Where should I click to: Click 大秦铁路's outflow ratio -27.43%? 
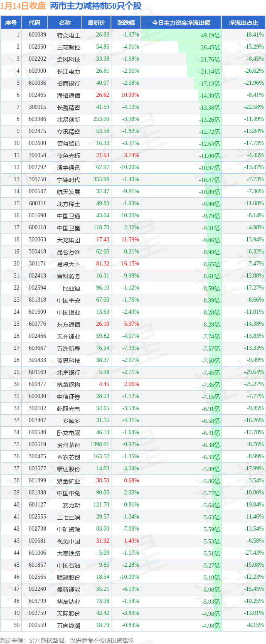(x=254, y=553)
